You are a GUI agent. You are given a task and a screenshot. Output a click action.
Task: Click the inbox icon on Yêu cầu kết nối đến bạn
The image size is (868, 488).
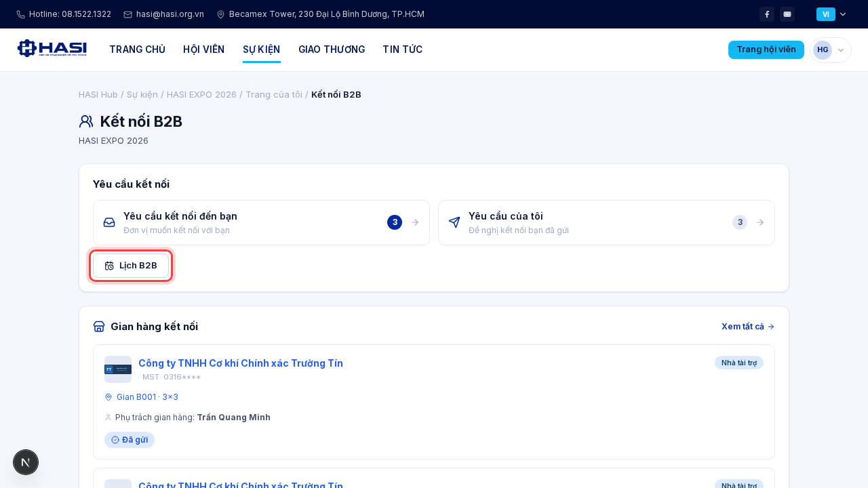coord(109,222)
